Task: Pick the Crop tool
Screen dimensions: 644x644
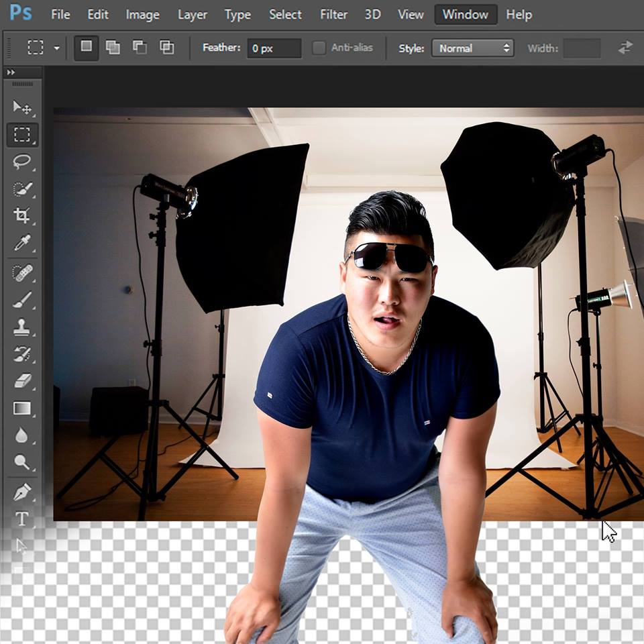Action: click(22, 215)
